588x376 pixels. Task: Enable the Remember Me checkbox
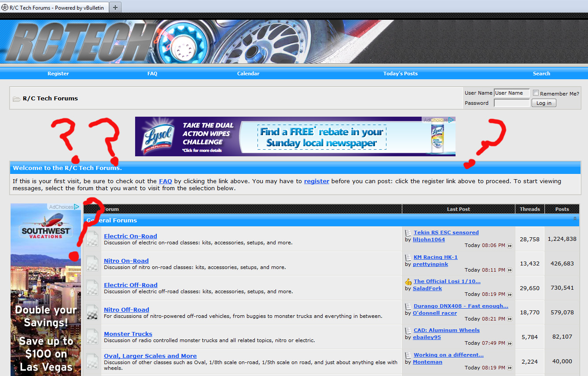pyautogui.click(x=536, y=93)
